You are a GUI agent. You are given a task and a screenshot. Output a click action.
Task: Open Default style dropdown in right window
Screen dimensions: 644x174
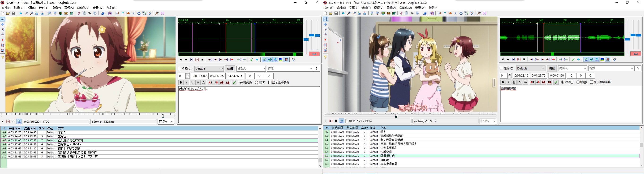tap(531, 69)
